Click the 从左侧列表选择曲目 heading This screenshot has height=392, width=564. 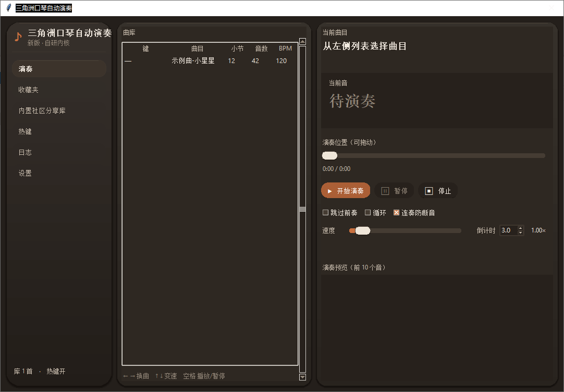pyautogui.click(x=365, y=46)
